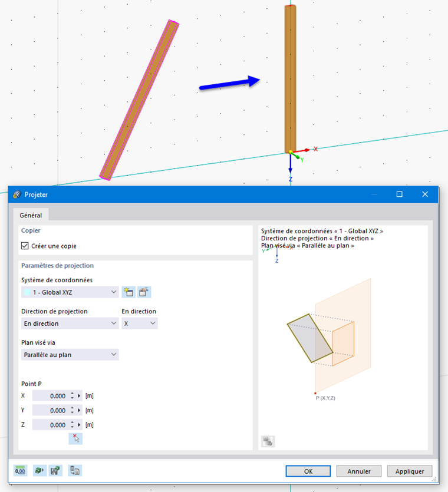Viewport: 448px width, 492px height.
Task: Open the Système de coordonnées dropdown
Action: [70, 292]
